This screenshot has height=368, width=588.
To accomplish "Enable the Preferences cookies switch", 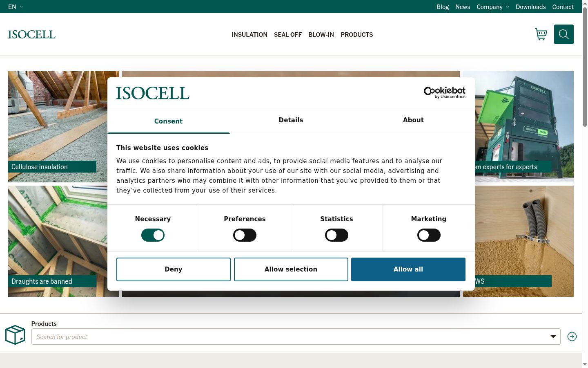I will tap(245, 235).
